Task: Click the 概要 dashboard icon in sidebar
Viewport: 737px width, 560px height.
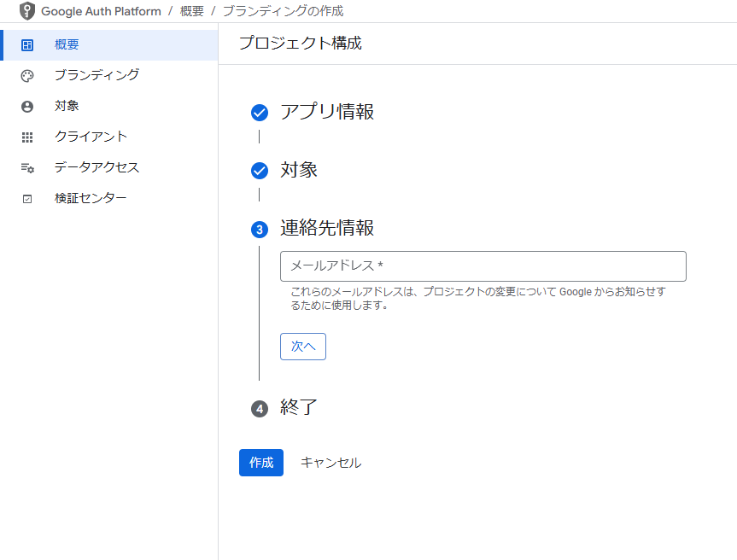Action: tap(27, 45)
